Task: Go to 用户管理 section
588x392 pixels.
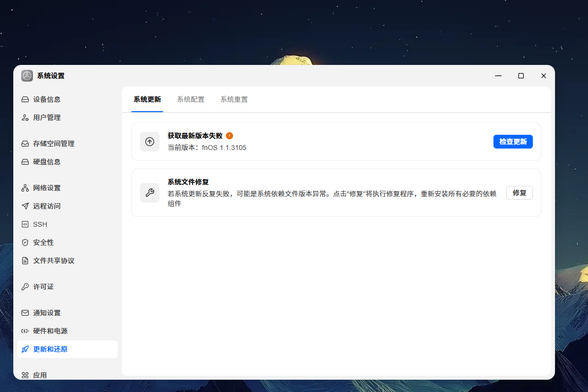Action: coord(67,118)
